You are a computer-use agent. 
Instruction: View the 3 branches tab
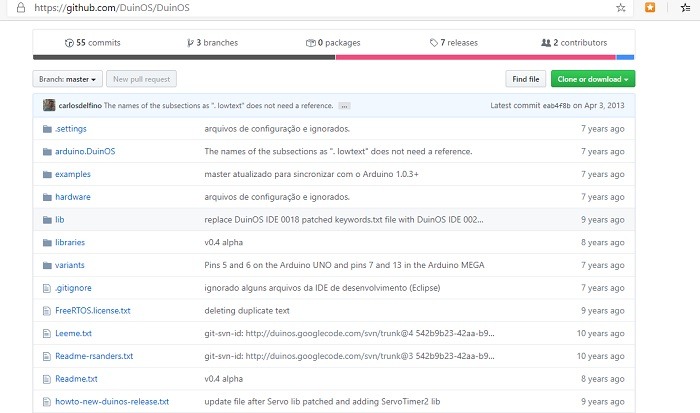pyautogui.click(x=212, y=43)
